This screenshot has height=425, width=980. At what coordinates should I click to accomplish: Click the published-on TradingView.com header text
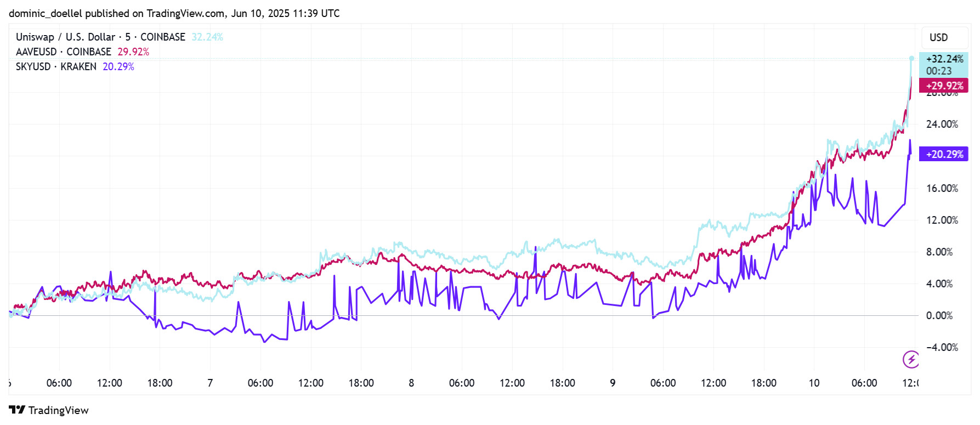[x=174, y=13]
